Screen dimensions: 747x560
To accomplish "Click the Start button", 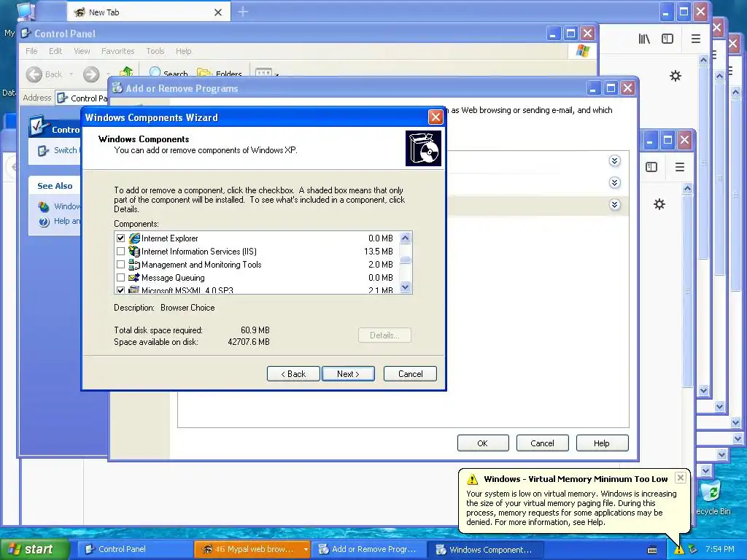I will coord(34,549).
